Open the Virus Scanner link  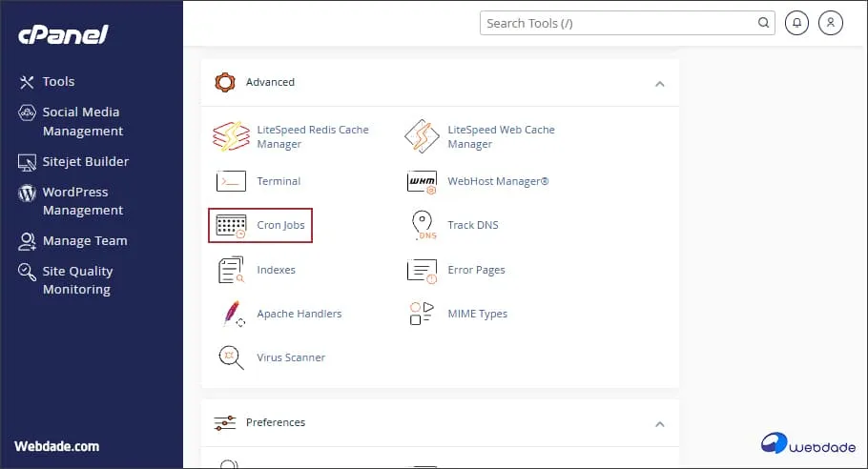click(291, 357)
